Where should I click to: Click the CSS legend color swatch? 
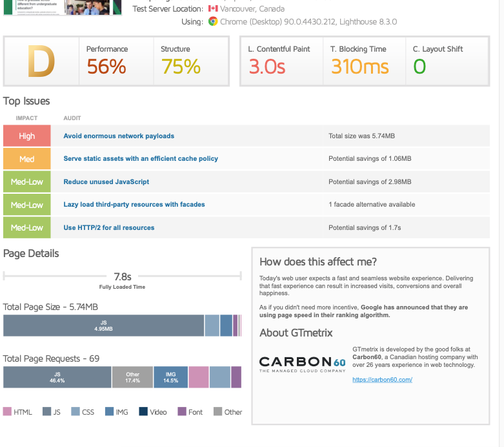76,411
